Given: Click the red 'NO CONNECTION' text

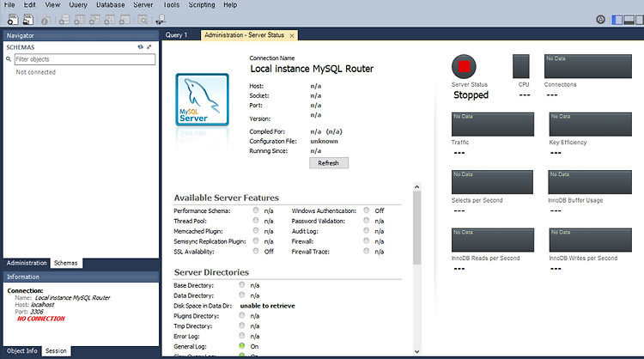Looking at the screenshot, I should coord(41,319).
